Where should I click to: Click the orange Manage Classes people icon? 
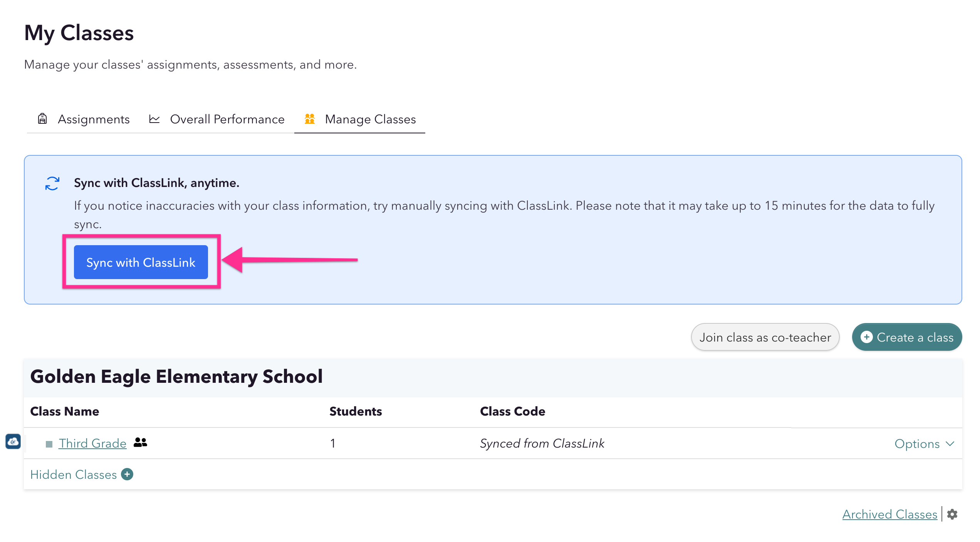point(310,119)
